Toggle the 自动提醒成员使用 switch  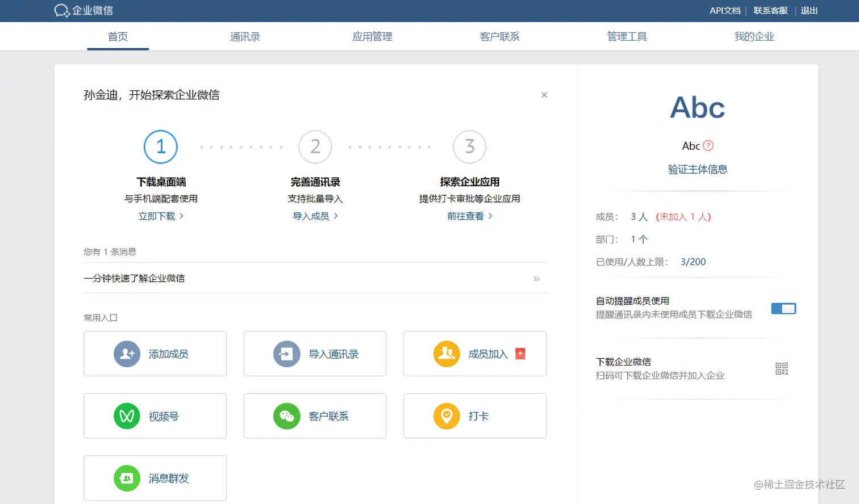pyautogui.click(x=783, y=309)
